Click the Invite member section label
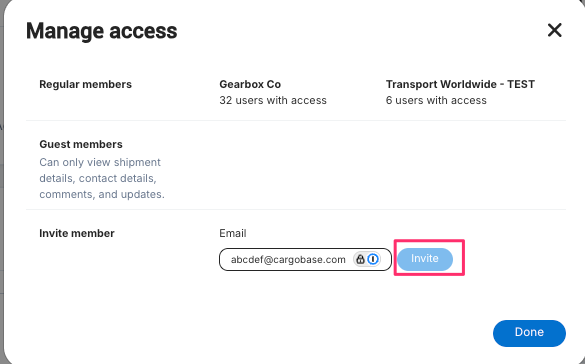 (x=77, y=233)
